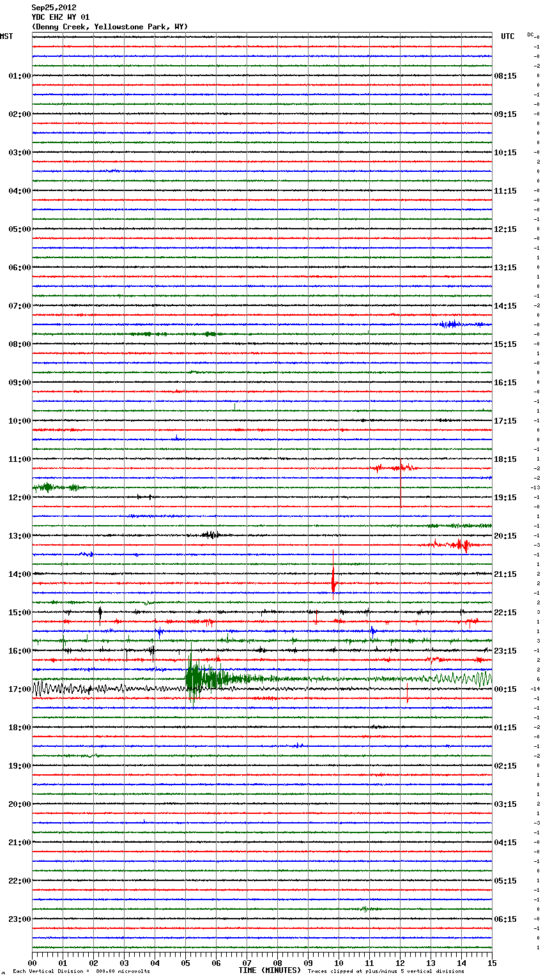
Task: Click the 12:15 UTC time label
Action: [x=505, y=229]
